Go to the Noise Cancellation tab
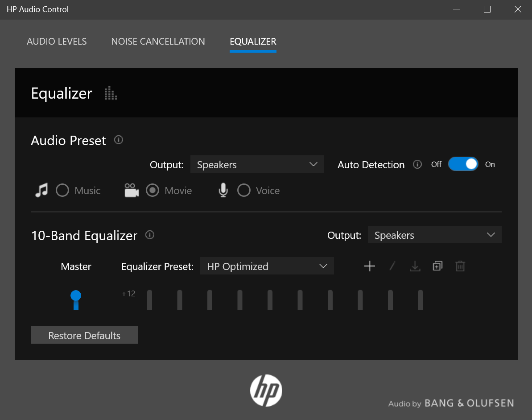Screen dimensions: 532x420 click(x=158, y=42)
